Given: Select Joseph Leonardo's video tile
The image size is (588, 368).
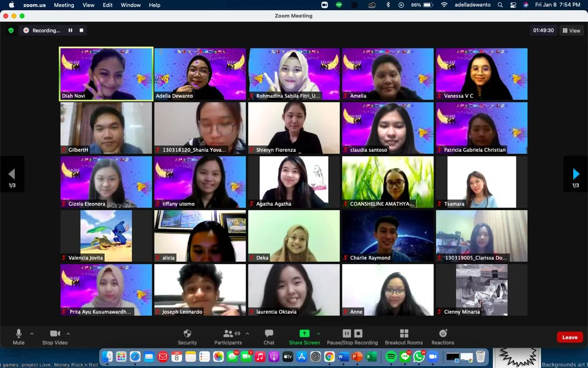Looking at the screenshot, I should [x=200, y=290].
